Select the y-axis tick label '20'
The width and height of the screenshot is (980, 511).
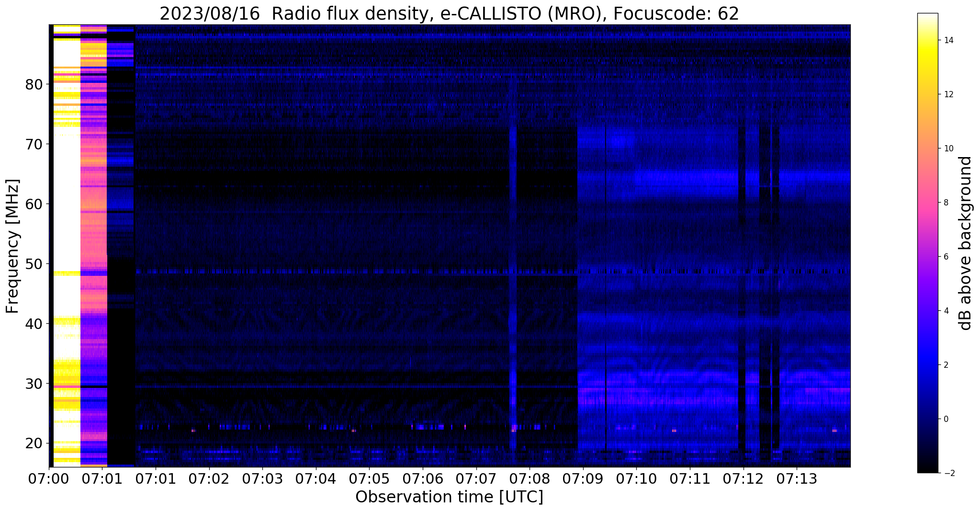34,443
